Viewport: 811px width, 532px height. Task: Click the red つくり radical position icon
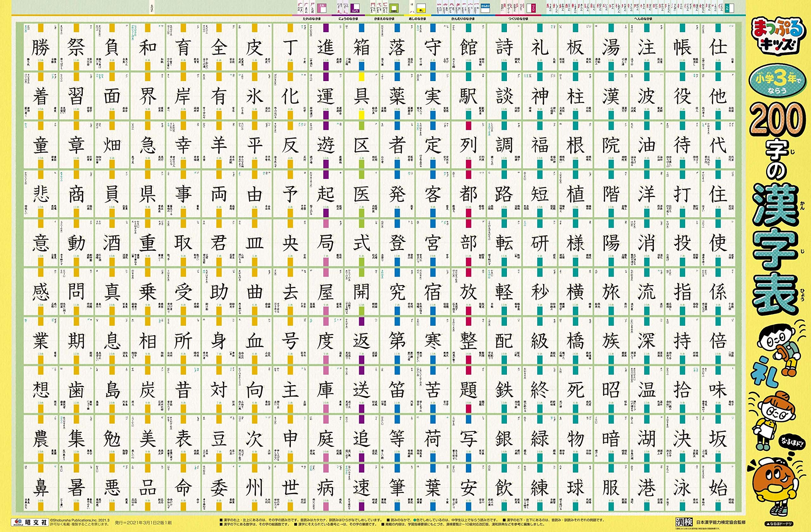pos(531,8)
